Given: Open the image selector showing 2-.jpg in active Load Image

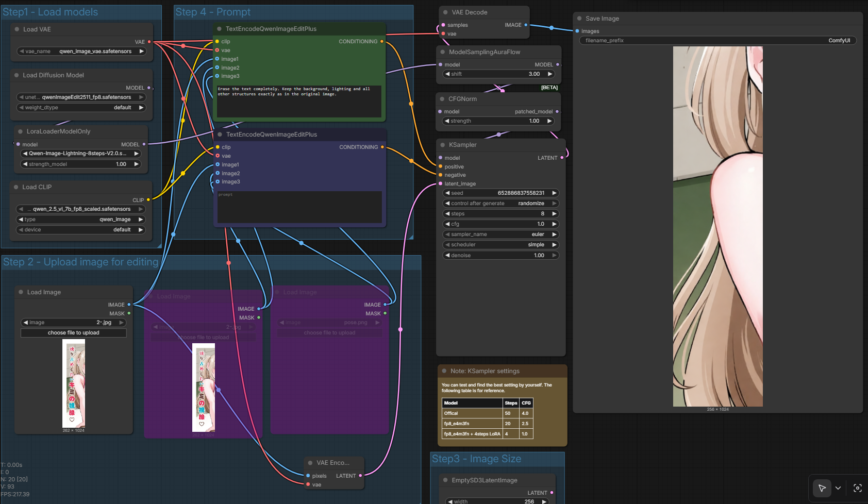Looking at the screenshot, I should point(74,323).
